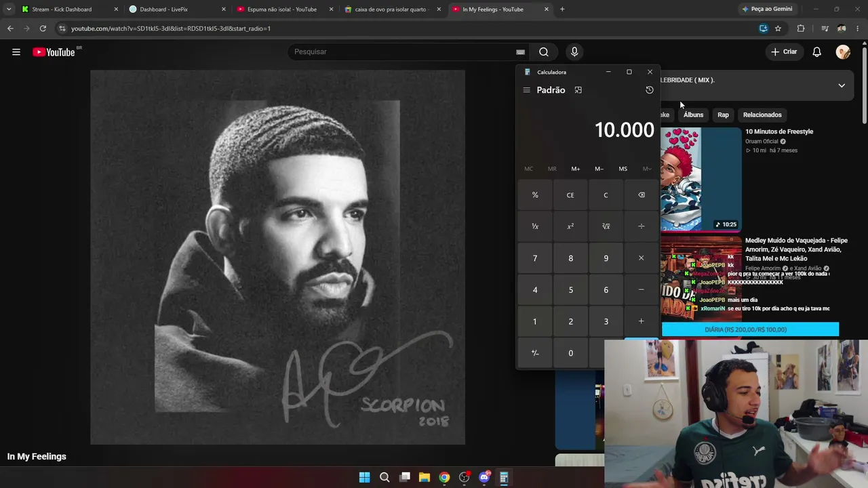Click the calculator 7 key
This screenshot has width=868, height=488.
(x=535, y=258)
